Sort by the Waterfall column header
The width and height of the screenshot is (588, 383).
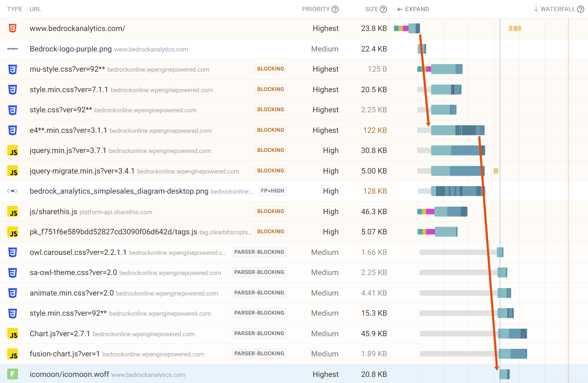point(555,9)
